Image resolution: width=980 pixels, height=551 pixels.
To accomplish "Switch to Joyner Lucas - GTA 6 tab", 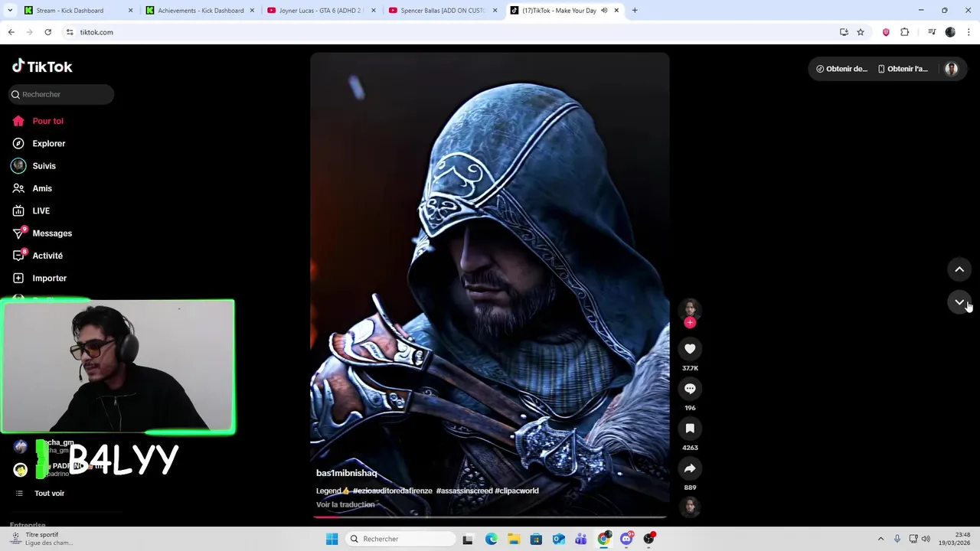I will [x=320, y=11].
